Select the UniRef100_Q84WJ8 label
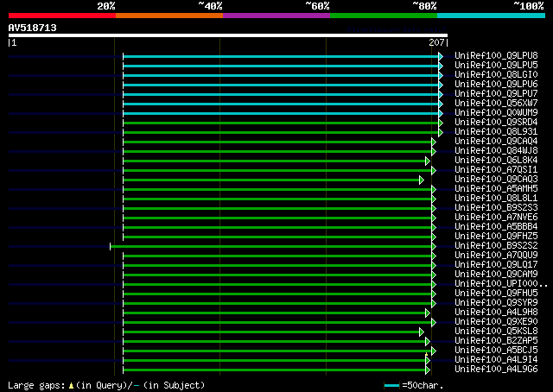553x392 pixels. (x=496, y=151)
